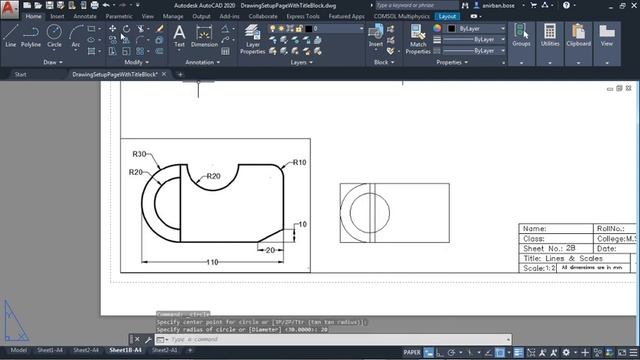This screenshot has height=360, width=640.
Task: Select the Trim tool
Action: point(140,29)
